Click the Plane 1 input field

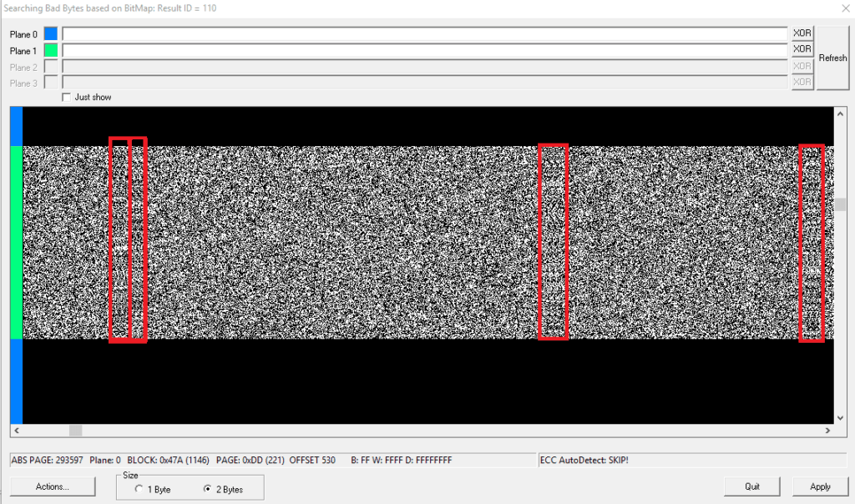coord(425,50)
